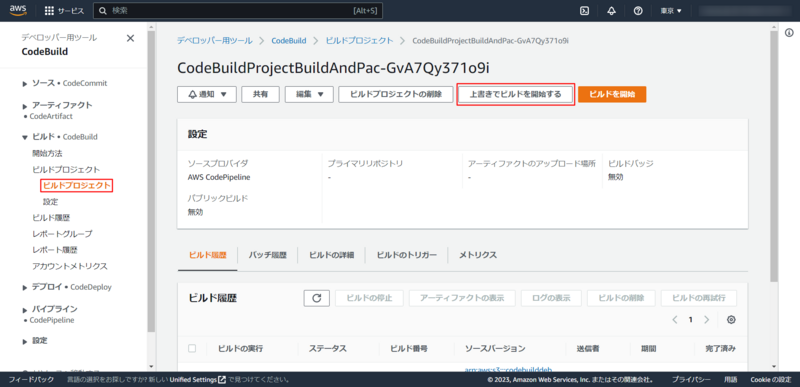The image size is (800, 387).
Task: Open the サービス grid menu
Action: pos(64,11)
